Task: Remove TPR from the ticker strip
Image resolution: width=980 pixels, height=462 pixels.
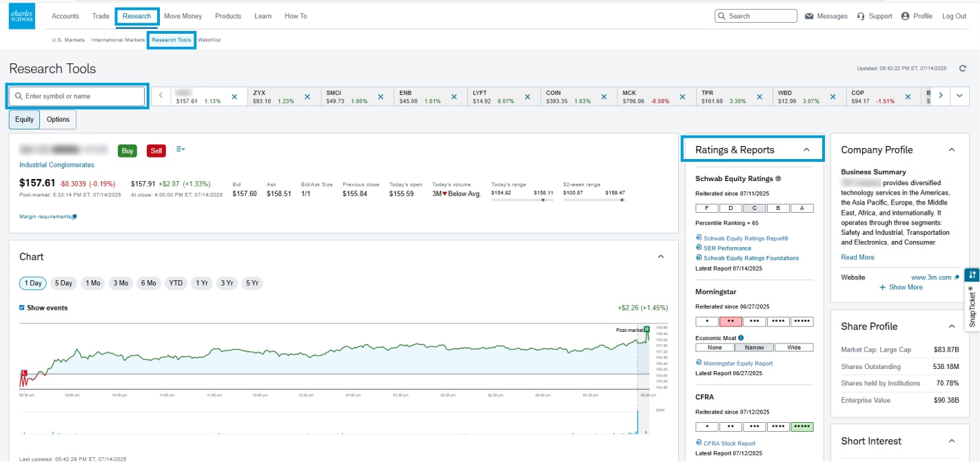Action: point(760,97)
